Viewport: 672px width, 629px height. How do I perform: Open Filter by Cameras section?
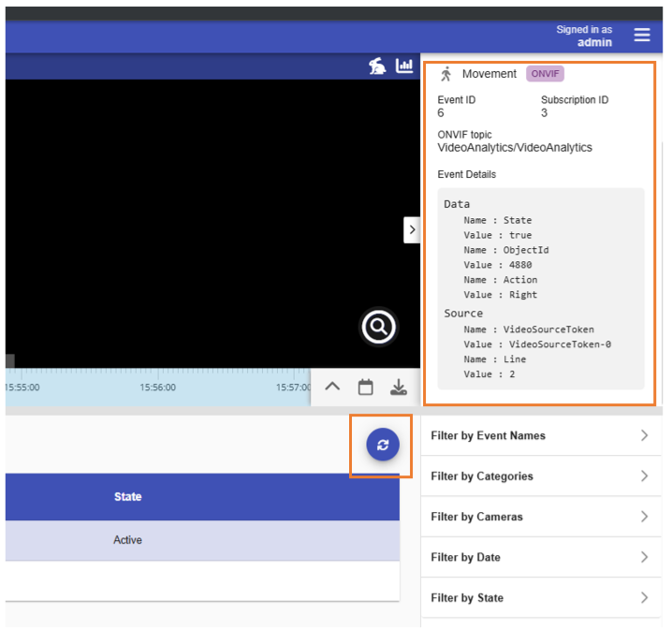click(x=540, y=517)
